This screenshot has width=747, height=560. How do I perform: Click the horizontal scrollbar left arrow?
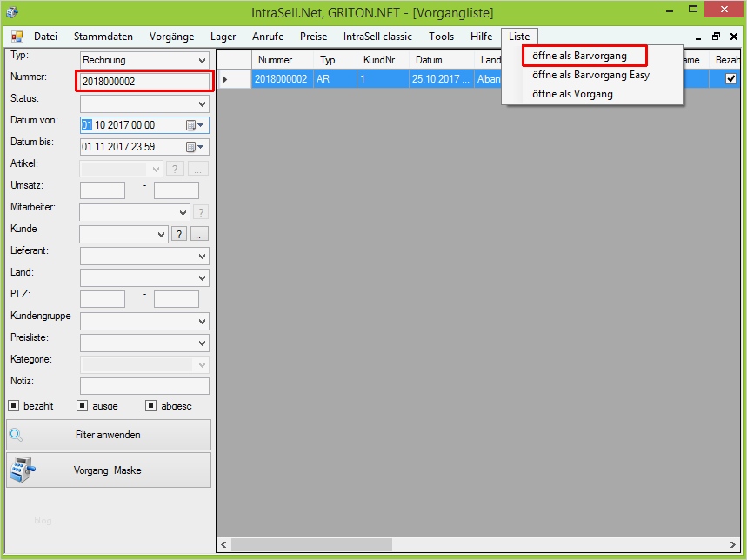click(223, 544)
